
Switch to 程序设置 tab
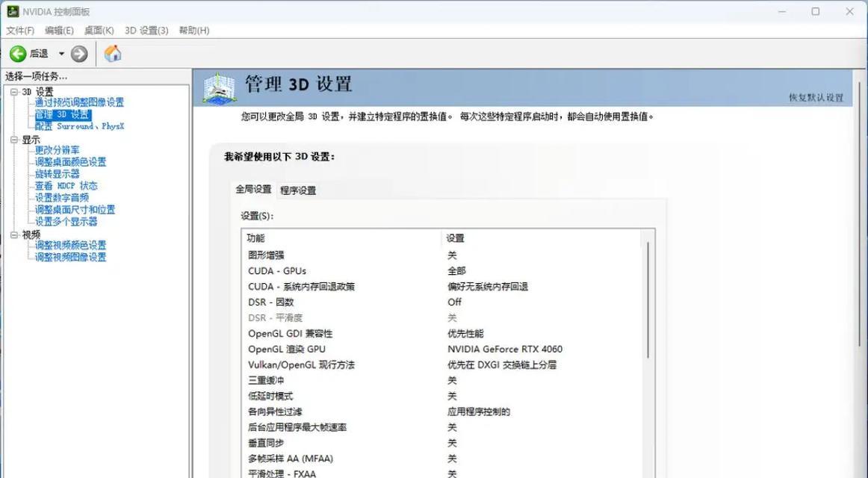298,190
